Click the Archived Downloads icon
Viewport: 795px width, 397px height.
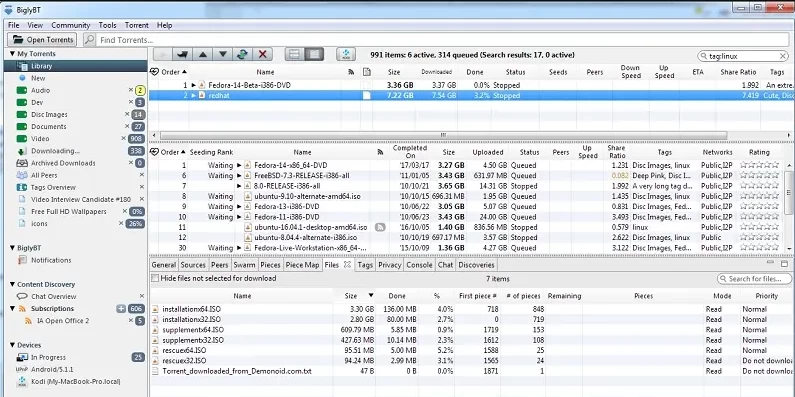(x=21, y=163)
